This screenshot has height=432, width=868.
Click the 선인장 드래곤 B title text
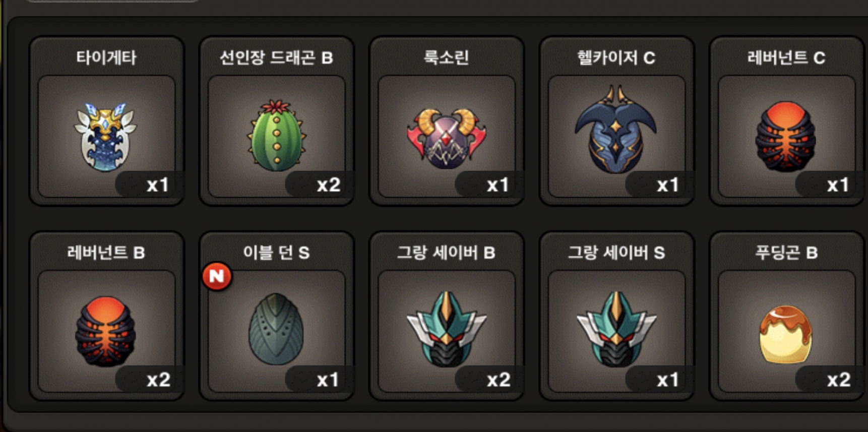(276, 57)
